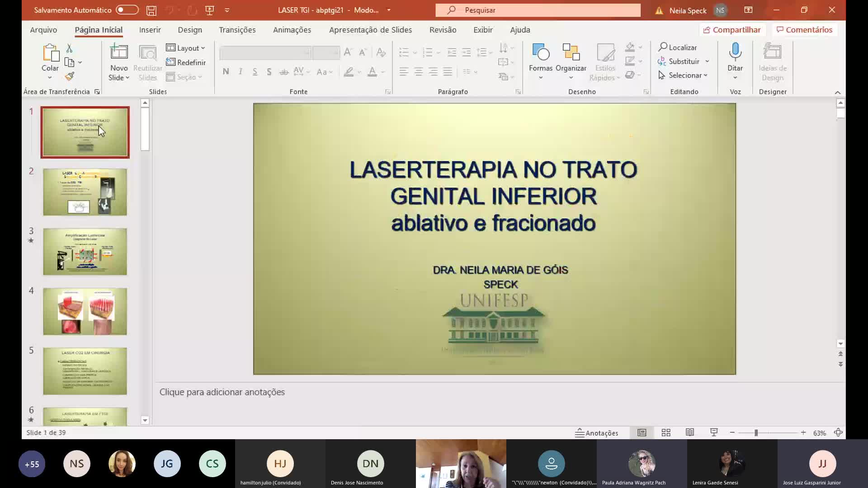The image size is (868, 488).
Task: Open the Layout dropdown
Action: point(186,48)
